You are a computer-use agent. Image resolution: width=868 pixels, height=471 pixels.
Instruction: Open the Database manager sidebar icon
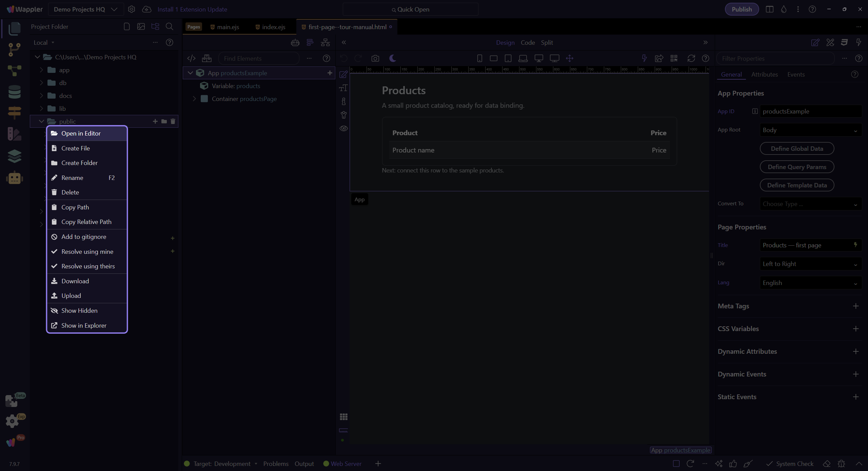[x=14, y=92]
